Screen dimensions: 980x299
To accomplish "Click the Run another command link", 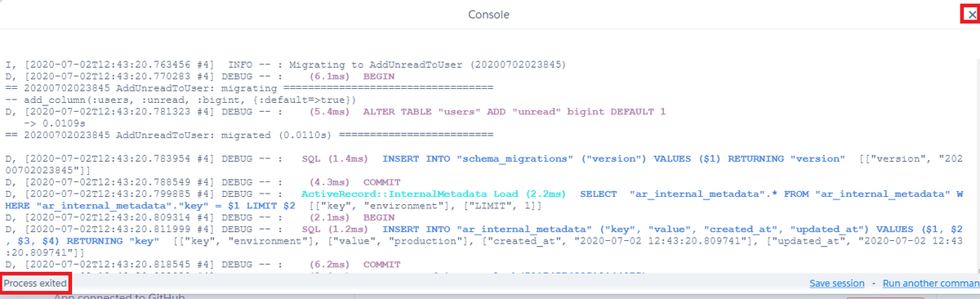I will pyautogui.click(x=931, y=283).
